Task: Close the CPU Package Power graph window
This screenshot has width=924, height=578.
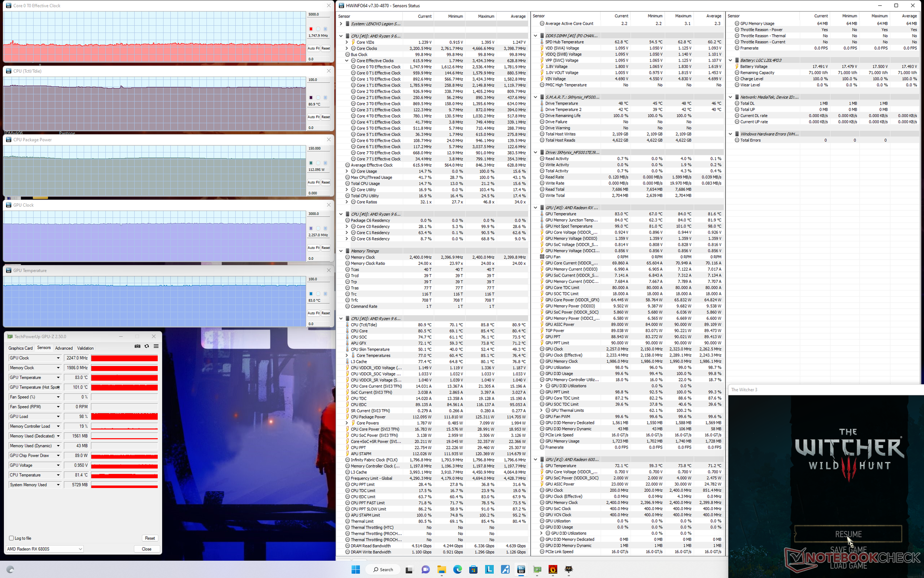Action: (x=329, y=140)
